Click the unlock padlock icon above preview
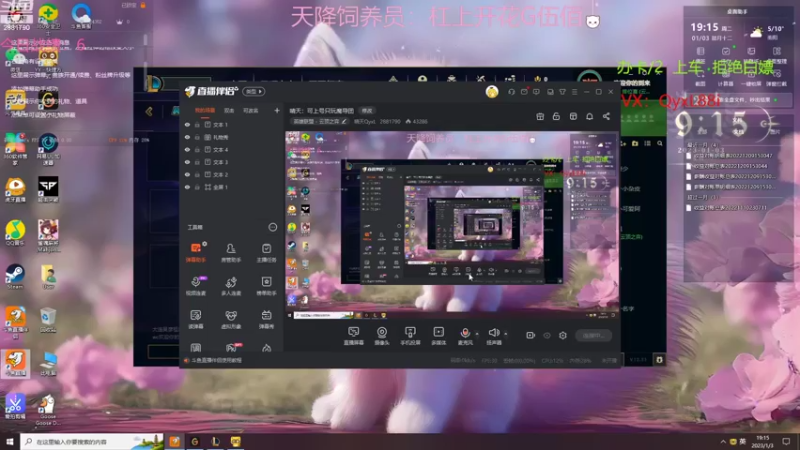The width and height of the screenshot is (800, 450). 556,116
